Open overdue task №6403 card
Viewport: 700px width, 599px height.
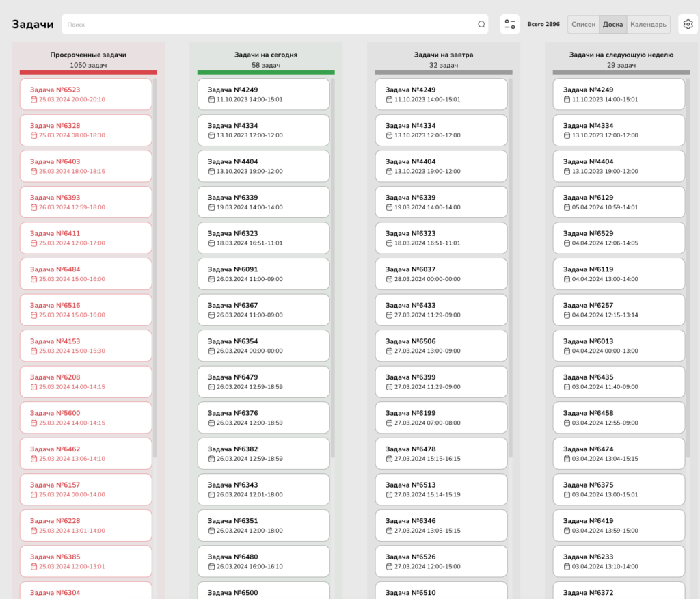pyautogui.click(x=85, y=166)
